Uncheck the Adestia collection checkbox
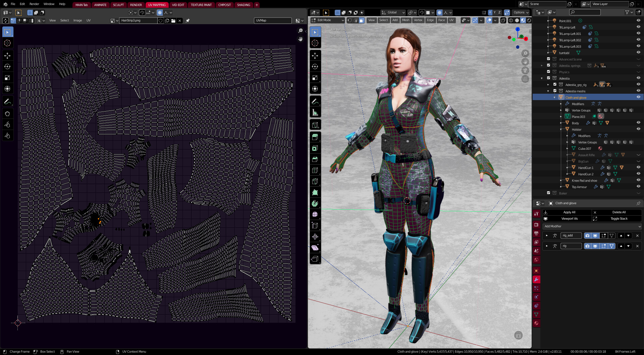The height and width of the screenshot is (355, 644). pos(548,78)
